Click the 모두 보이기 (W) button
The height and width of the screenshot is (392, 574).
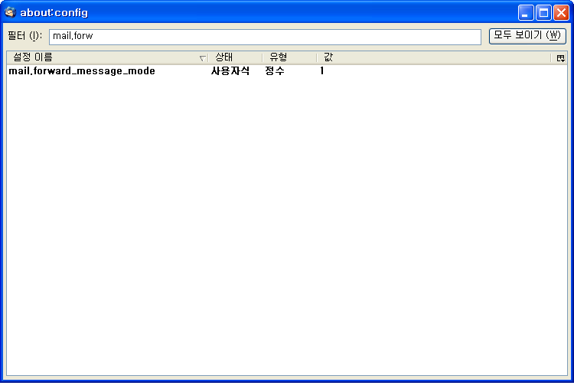pyautogui.click(x=527, y=36)
